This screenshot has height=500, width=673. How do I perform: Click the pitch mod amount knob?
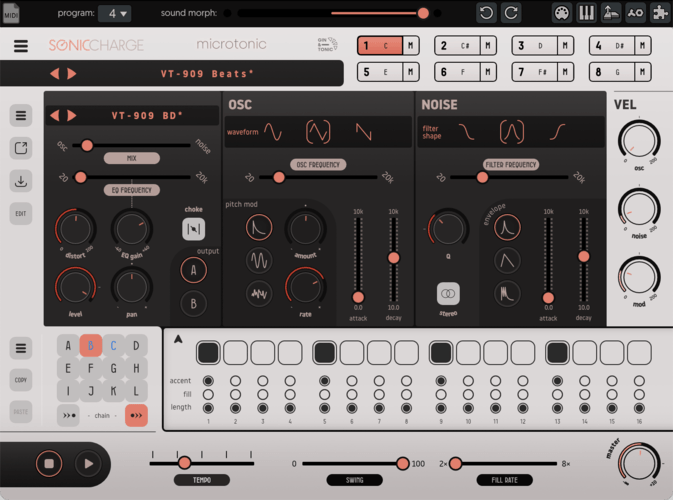pos(305,229)
